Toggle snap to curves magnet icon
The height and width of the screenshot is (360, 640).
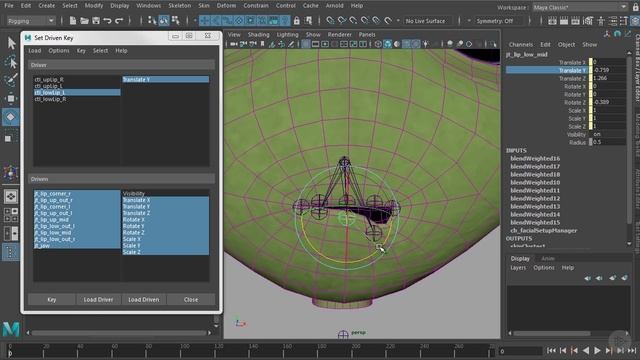pos(342,20)
